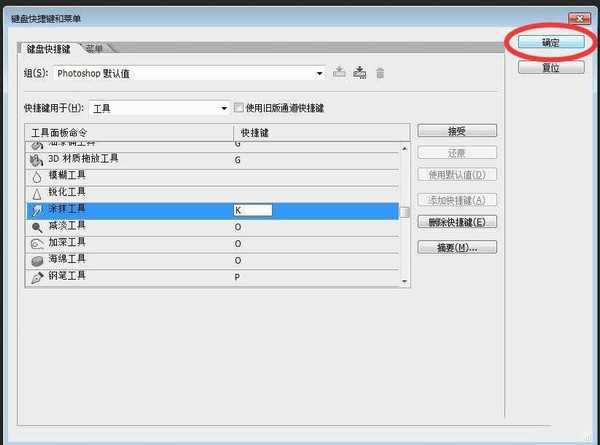
Task: Click the 摘要(M)... button
Action: (457, 248)
